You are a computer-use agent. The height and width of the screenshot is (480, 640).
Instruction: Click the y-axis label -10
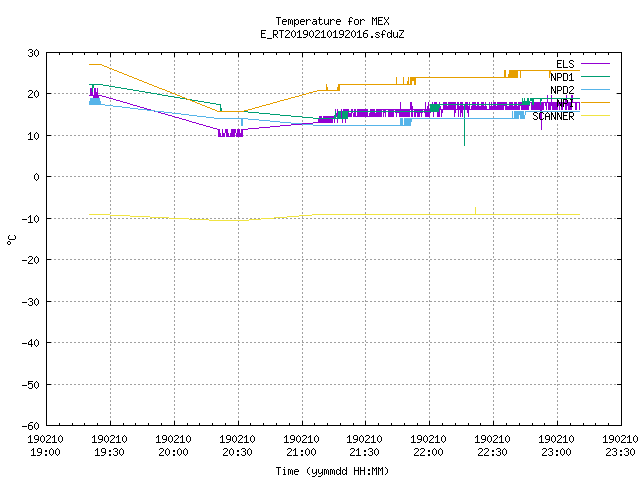click(31, 219)
